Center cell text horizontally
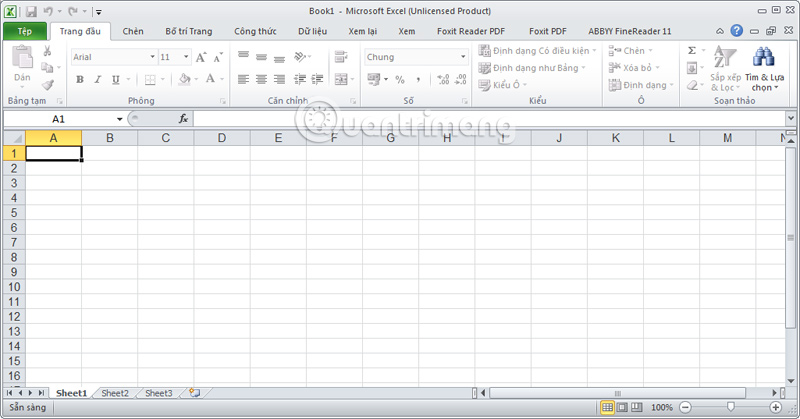This screenshot has width=800, height=419. [x=261, y=79]
